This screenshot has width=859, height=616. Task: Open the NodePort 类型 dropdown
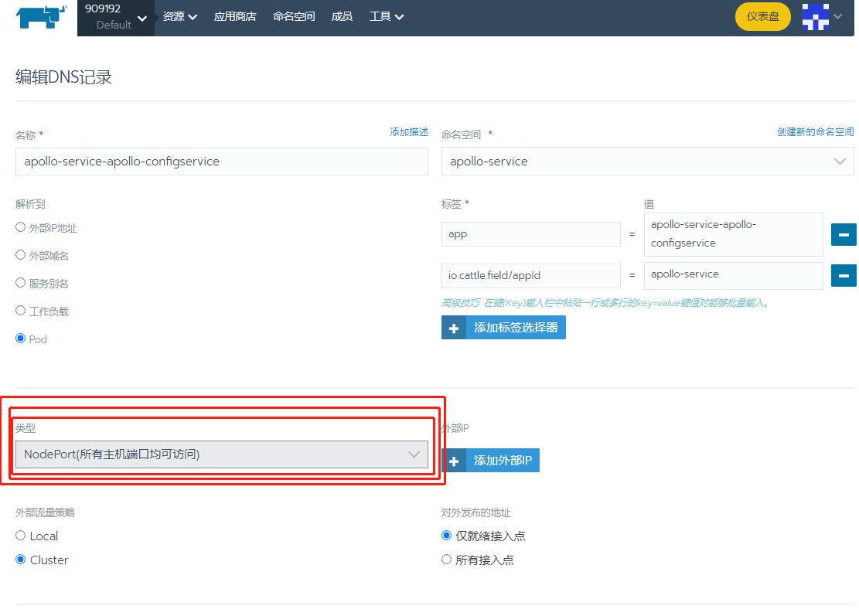point(222,454)
